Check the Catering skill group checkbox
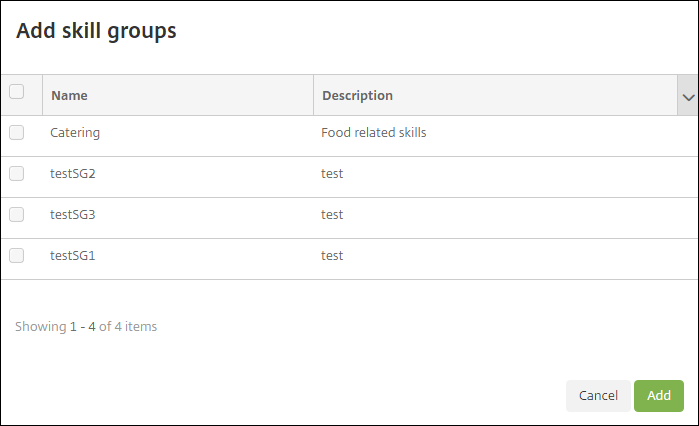Image resolution: width=699 pixels, height=426 pixels. click(16, 132)
